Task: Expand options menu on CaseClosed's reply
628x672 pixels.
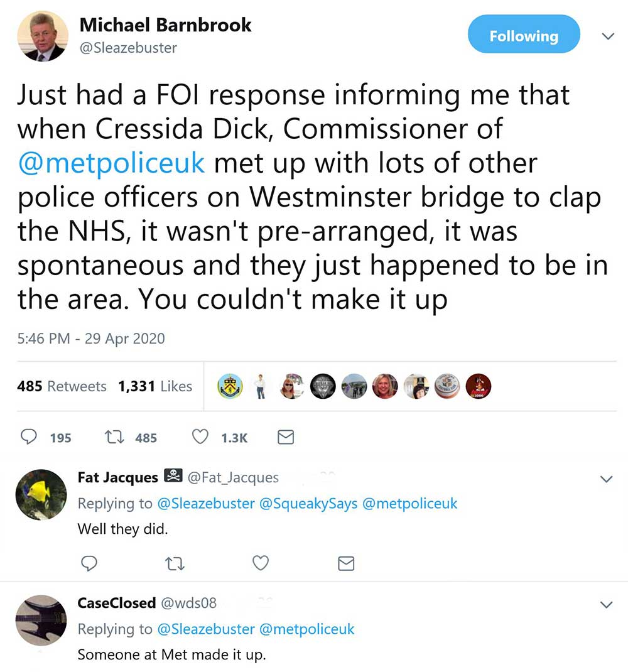Action: tap(607, 605)
